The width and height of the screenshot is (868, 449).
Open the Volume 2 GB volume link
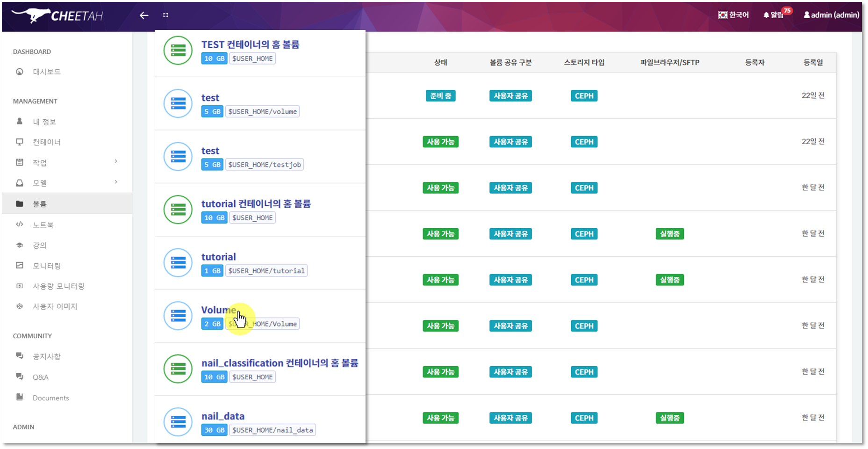(x=219, y=310)
